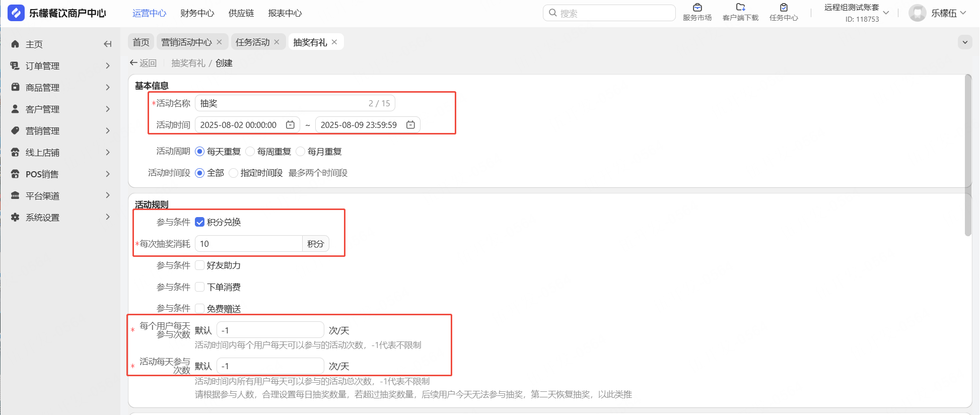Expand the 客户管理 menu chevron
The image size is (980, 415).
pyautogui.click(x=108, y=109)
